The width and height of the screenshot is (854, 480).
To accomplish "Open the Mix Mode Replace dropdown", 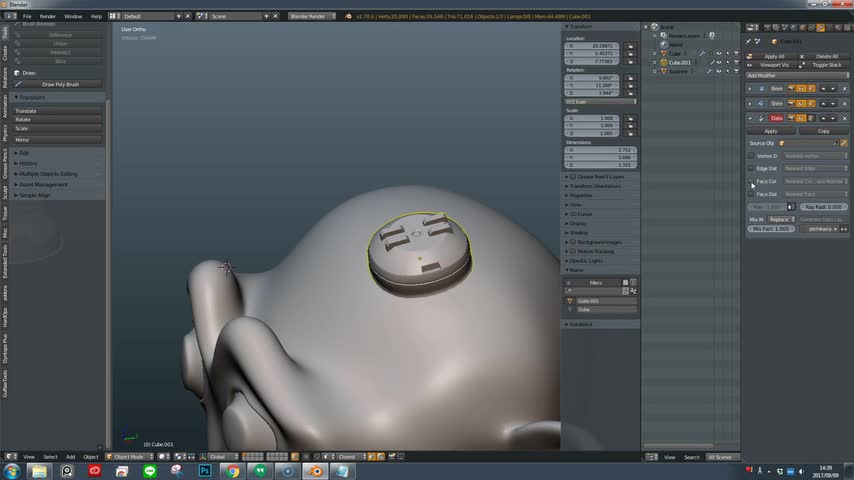I will (x=782, y=220).
